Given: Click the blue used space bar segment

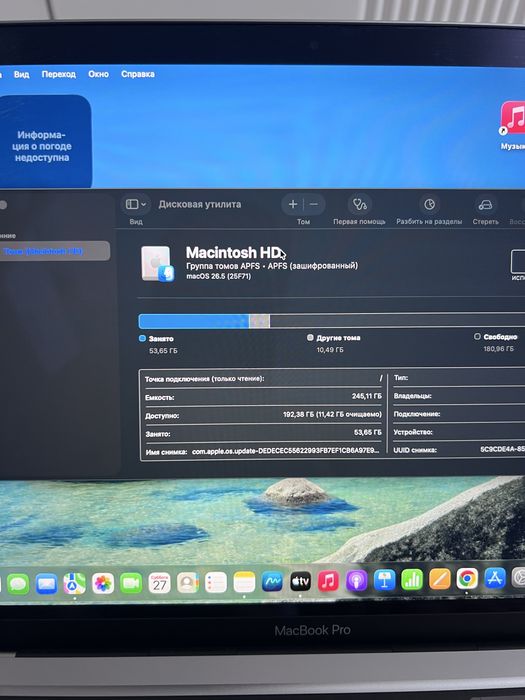Looking at the screenshot, I should pos(194,321).
